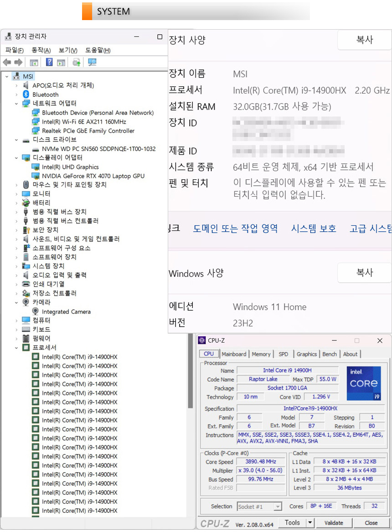Screen dimensions: 392x532
Task: Select the Integrated Camera device
Action: [66, 312]
